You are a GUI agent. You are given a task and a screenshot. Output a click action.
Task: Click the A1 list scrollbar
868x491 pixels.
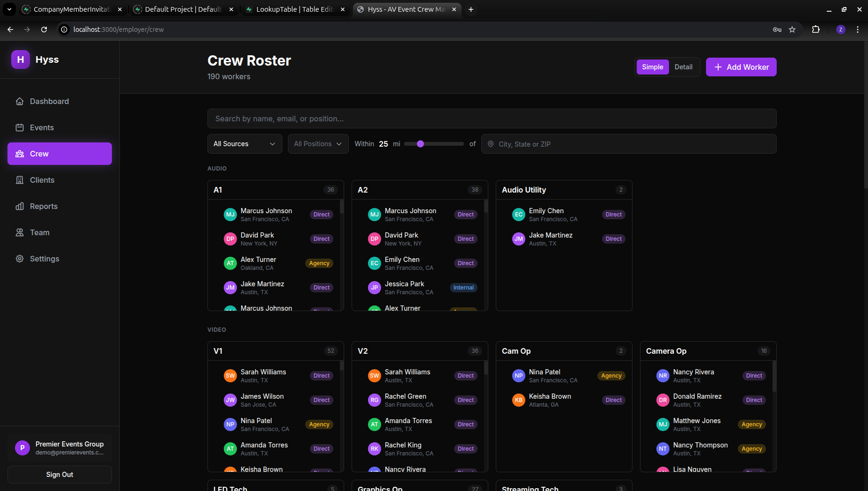pos(342,207)
